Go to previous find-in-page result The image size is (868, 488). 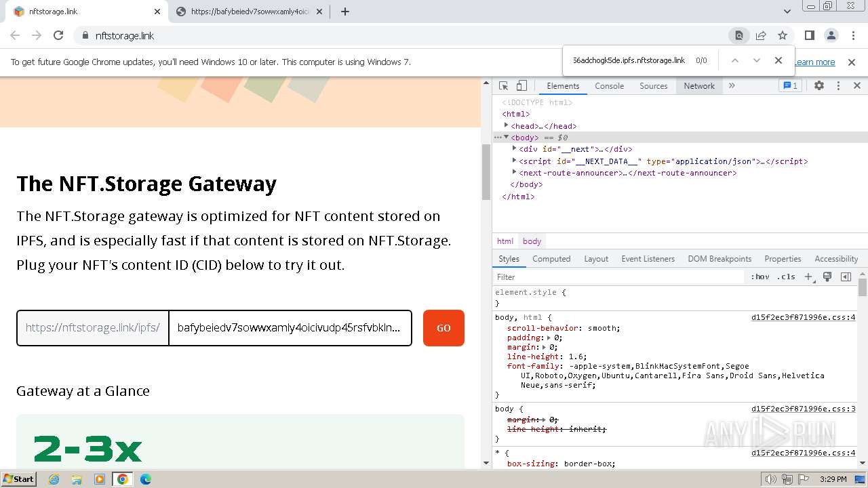pyautogui.click(x=734, y=60)
